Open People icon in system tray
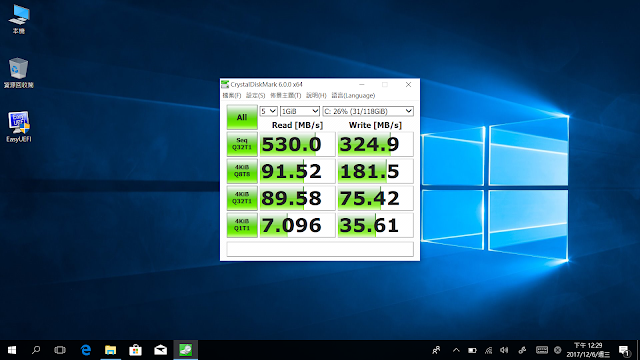This screenshot has width=640, height=360. point(436,350)
